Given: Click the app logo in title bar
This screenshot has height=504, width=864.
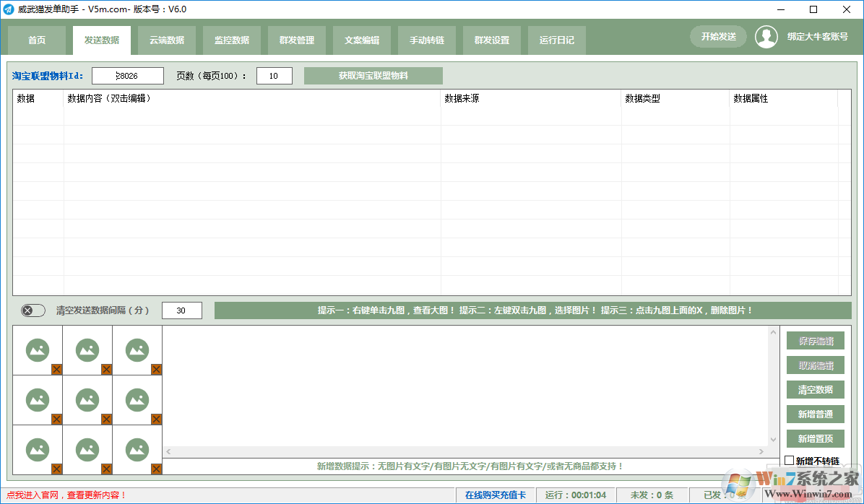Looking at the screenshot, I should click(9, 9).
